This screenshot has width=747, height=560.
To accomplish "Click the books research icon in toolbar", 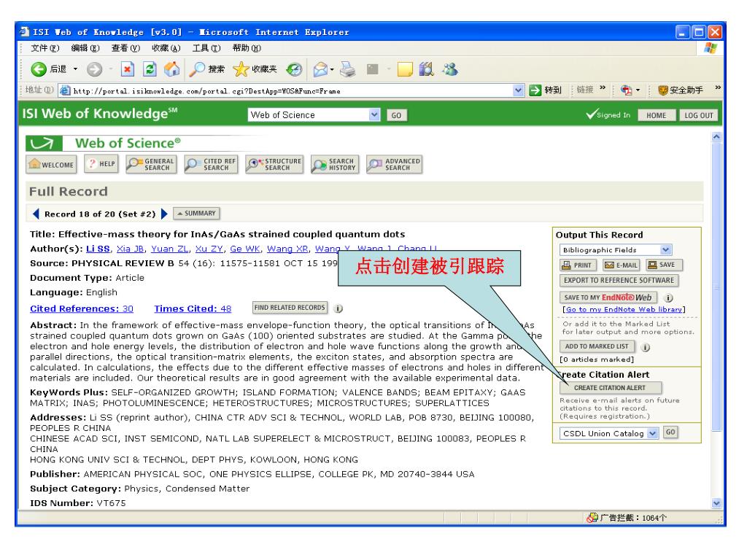I will 426,69.
